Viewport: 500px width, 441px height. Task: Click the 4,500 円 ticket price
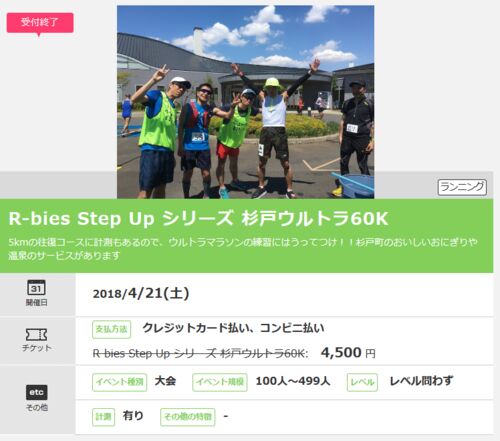348,353
